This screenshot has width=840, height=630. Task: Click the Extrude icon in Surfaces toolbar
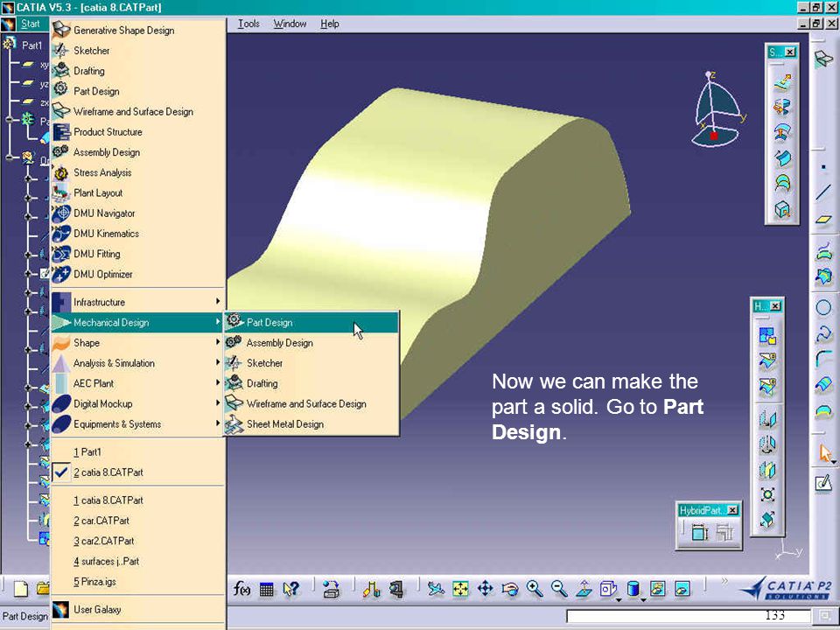(782, 82)
